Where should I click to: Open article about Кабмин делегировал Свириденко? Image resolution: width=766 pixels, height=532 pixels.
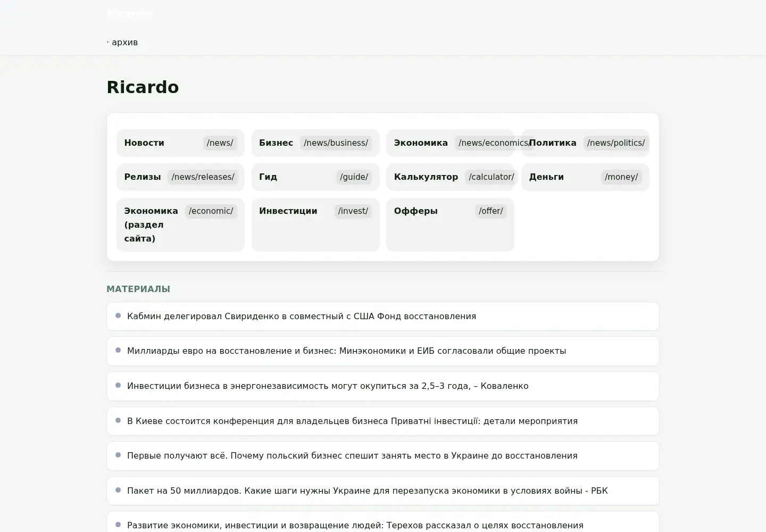tap(383, 317)
